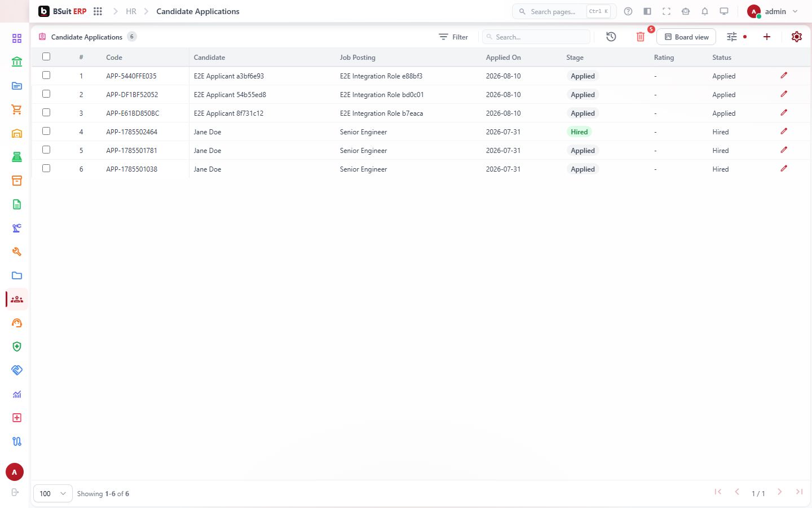Open the robot arm manufacturing icon in sidebar
This screenshot has height=508, width=812.
tap(17, 228)
